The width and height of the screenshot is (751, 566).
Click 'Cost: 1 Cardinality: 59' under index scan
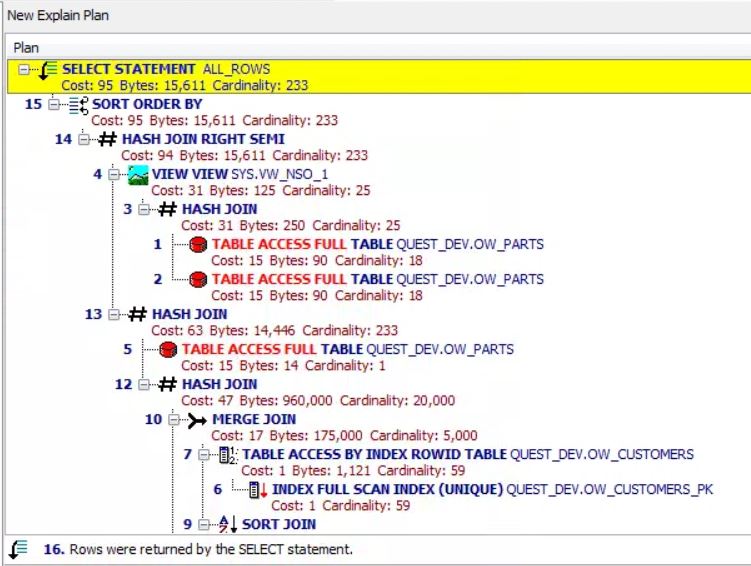(341, 506)
